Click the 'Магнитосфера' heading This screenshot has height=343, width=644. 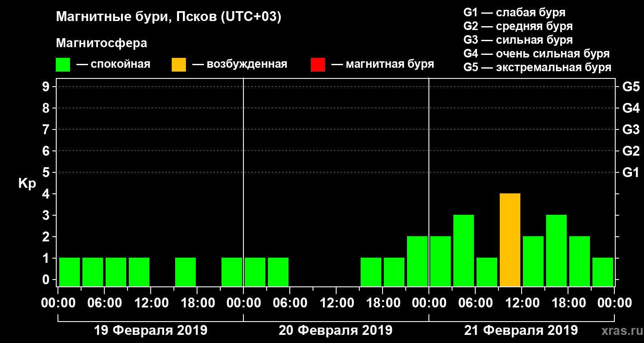101,43
